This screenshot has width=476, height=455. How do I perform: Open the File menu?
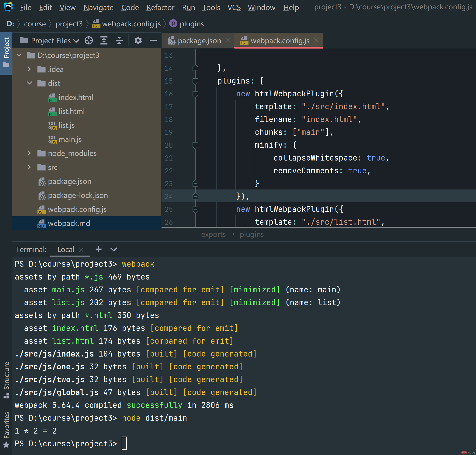tap(26, 7)
